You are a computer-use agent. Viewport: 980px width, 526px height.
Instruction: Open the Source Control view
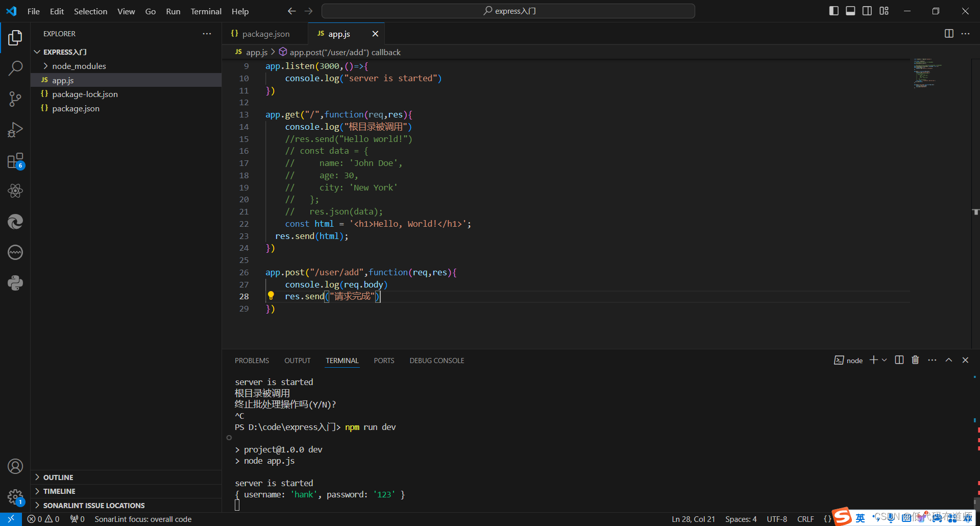(15, 99)
